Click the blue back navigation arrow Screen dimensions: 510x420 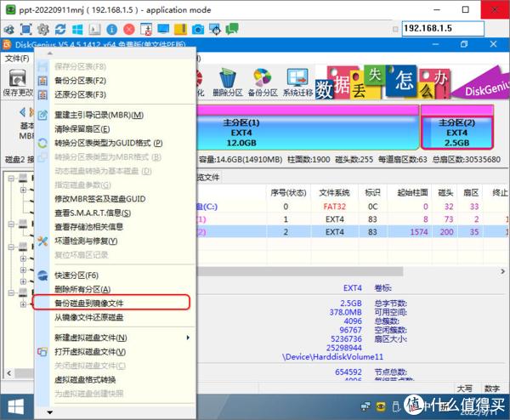(22, 112)
